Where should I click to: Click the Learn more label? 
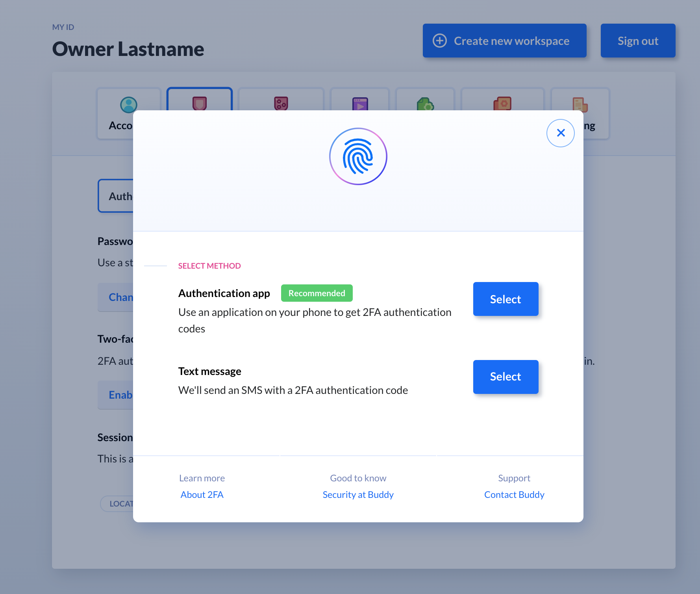click(202, 478)
